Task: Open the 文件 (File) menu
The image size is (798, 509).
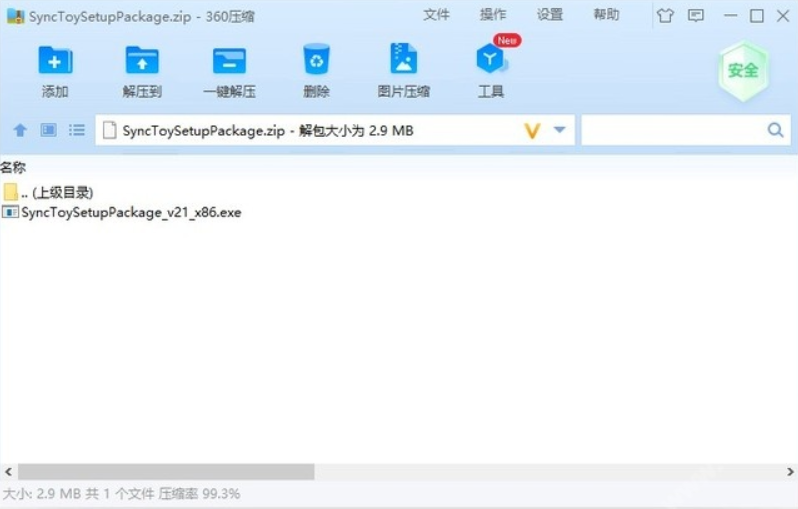Action: coord(436,15)
